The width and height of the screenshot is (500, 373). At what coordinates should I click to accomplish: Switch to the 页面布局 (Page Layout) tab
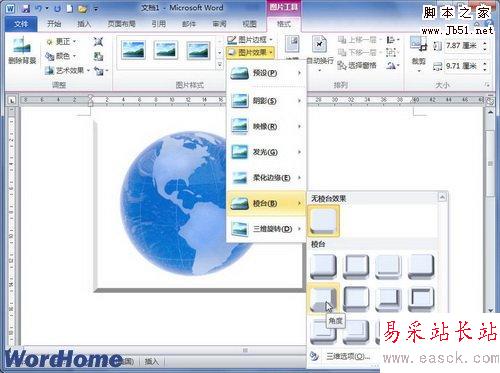121,24
